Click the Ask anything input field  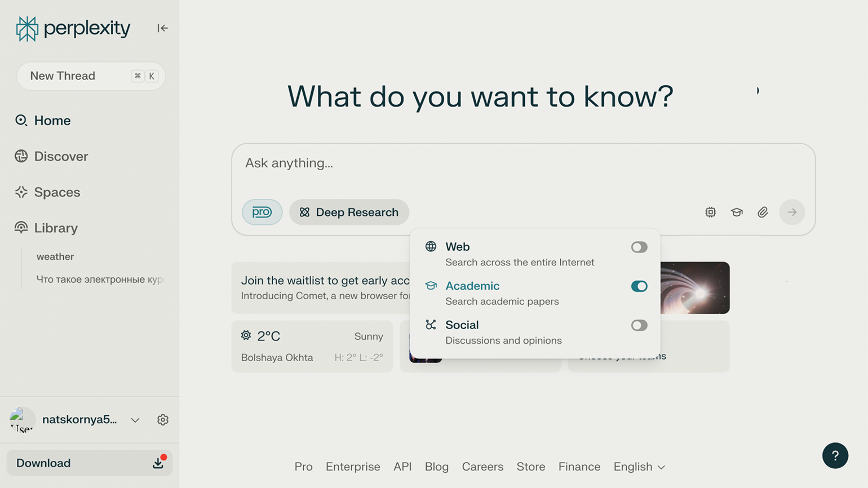(x=451, y=163)
